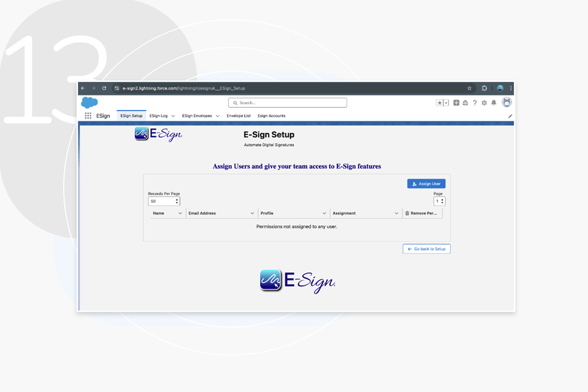Image resolution: width=588 pixels, height=392 pixels.
Task: Click the bottom E-Sign logo
Action: point(297,281)
